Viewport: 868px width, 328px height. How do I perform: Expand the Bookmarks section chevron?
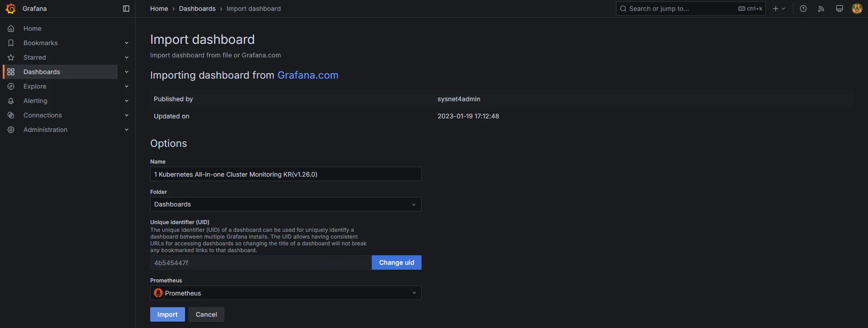click(127, 43)
